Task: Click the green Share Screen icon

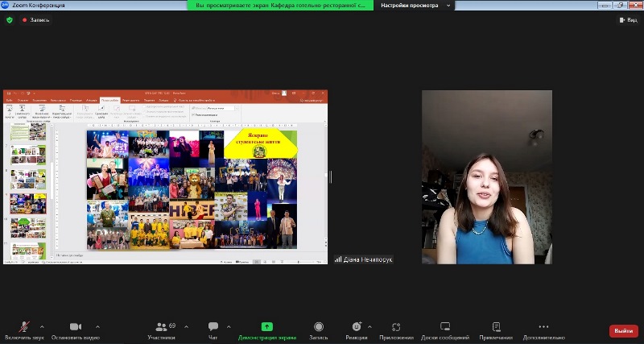Action: pos(267,326)
